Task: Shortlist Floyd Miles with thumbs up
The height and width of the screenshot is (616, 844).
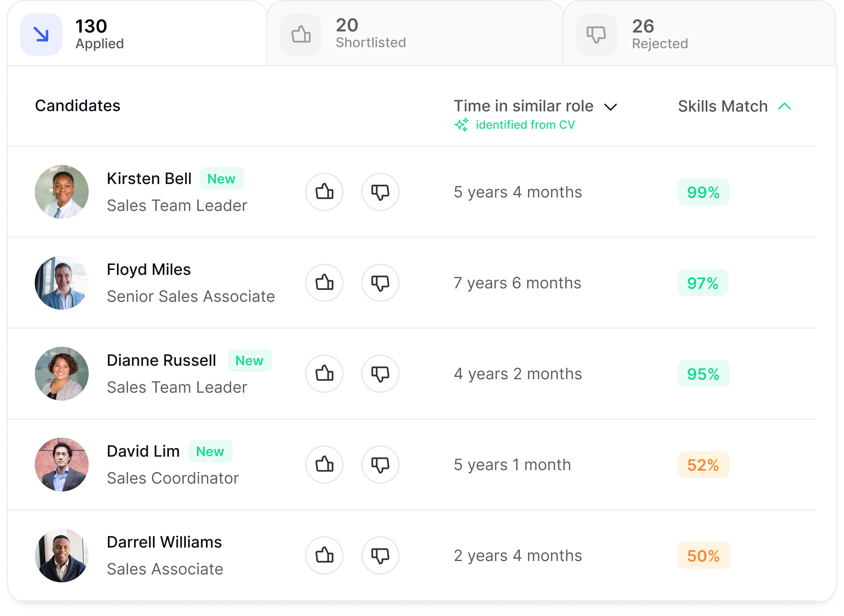Action: (324, 283)
